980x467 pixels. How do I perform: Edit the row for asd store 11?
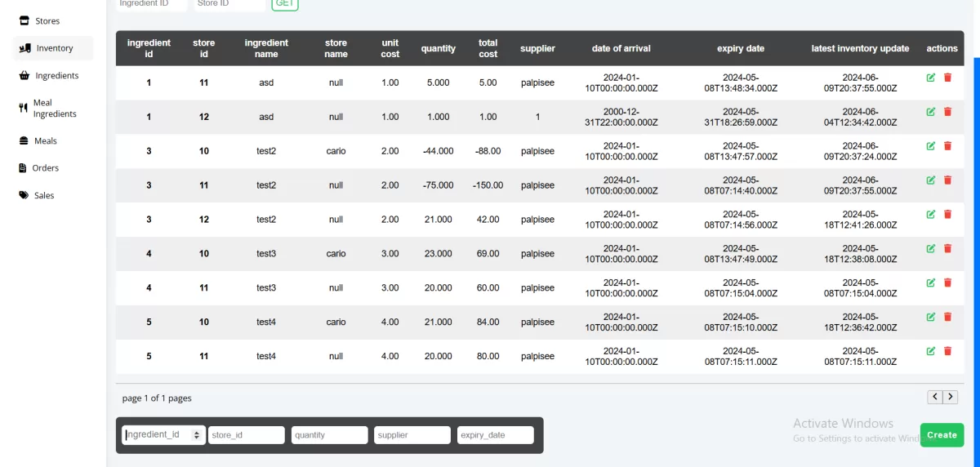tap(931, 78)
